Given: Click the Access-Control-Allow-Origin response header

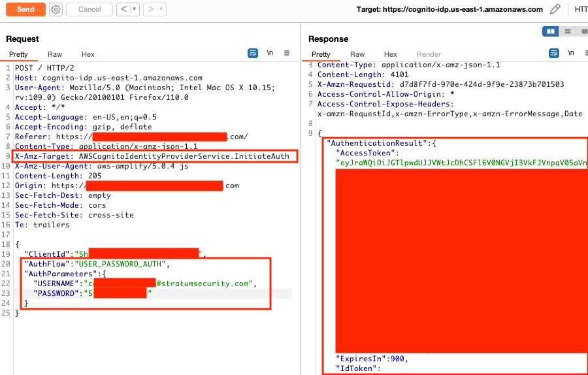Looking at the screenshot, I should tap(386, 94).
